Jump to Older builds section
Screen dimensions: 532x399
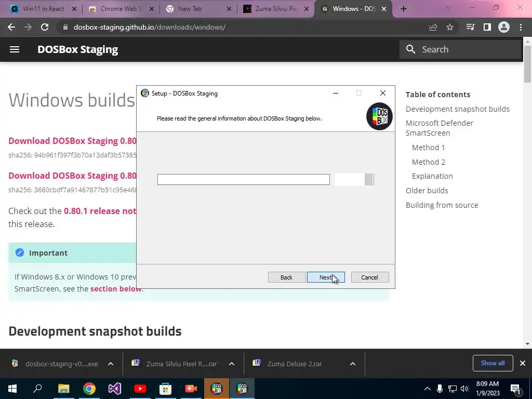pyautogui.click(x=427, y=191)
